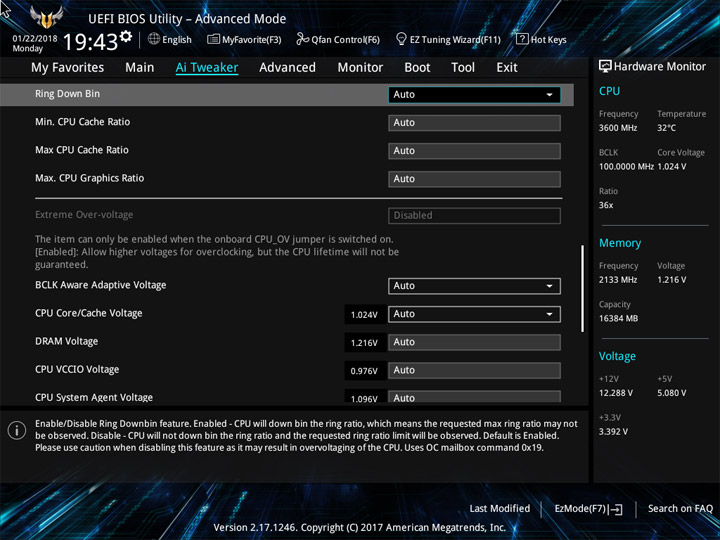Switch to the Main tab
Screen dimensions: 720x540
click(x=140, y=68)
